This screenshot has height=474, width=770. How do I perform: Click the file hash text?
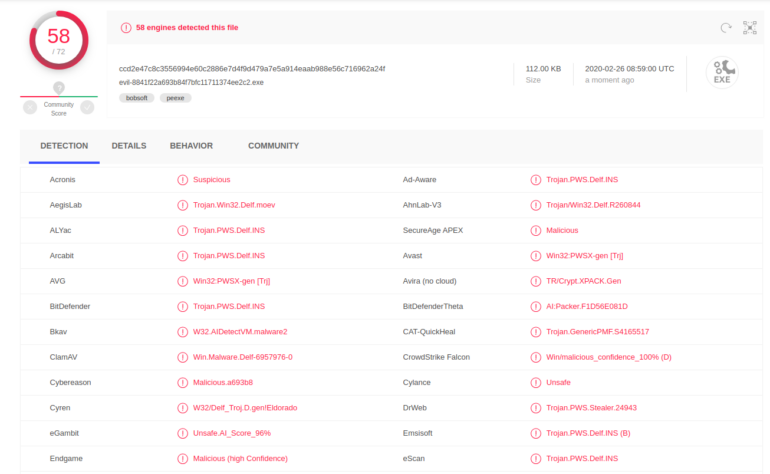click(x=251, y=68)
